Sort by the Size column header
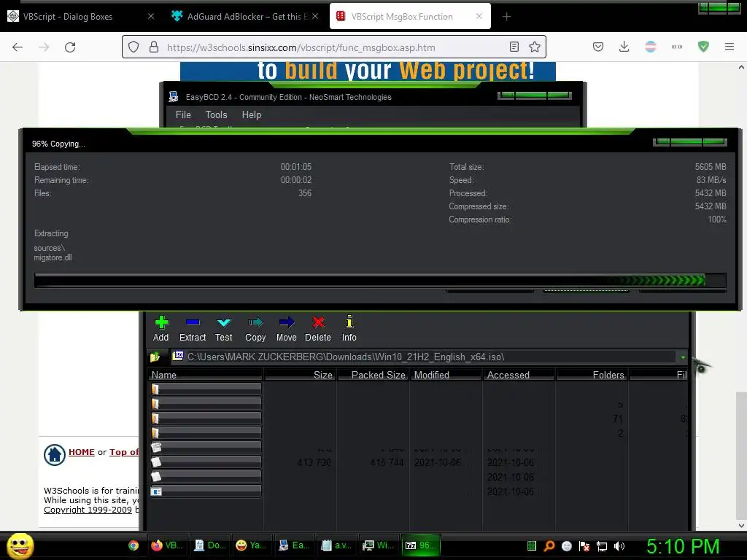The width and height of the screenshot is (747, 560). coord(301,375)
